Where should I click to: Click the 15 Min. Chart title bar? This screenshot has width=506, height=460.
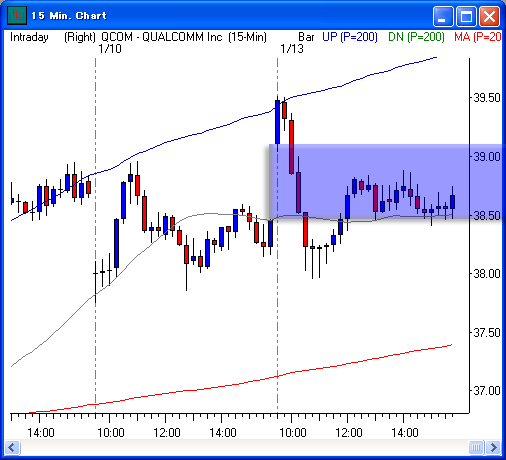click(x=233, y=16)
